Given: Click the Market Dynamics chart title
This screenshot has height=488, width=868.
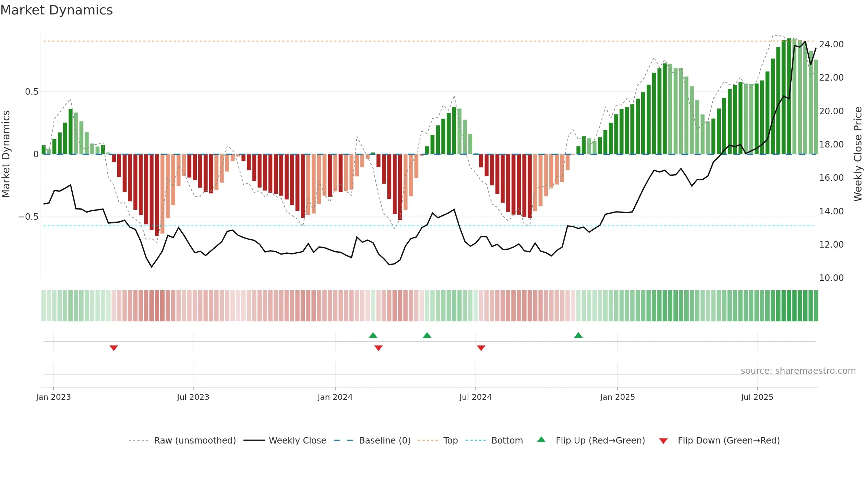Looking at the screenshot, I should 56,10.
